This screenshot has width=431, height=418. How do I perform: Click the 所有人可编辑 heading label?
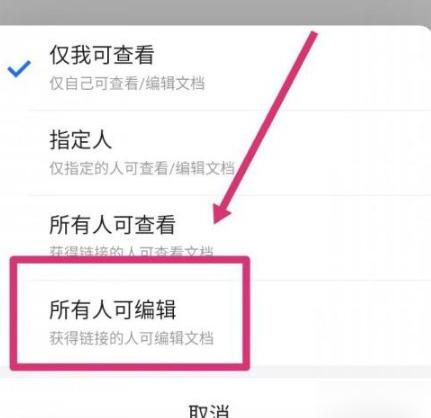(112, 310)
